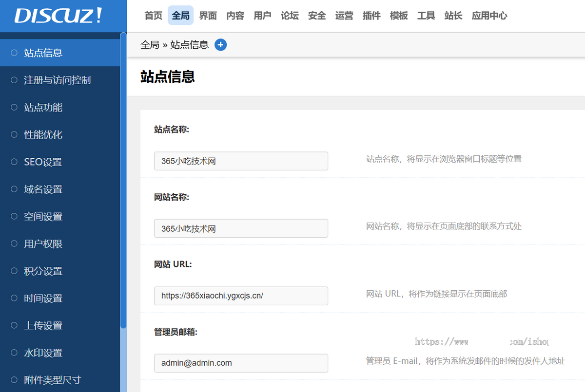Click the Discuz! logo

pyautogui.click(x=58, y=16)
